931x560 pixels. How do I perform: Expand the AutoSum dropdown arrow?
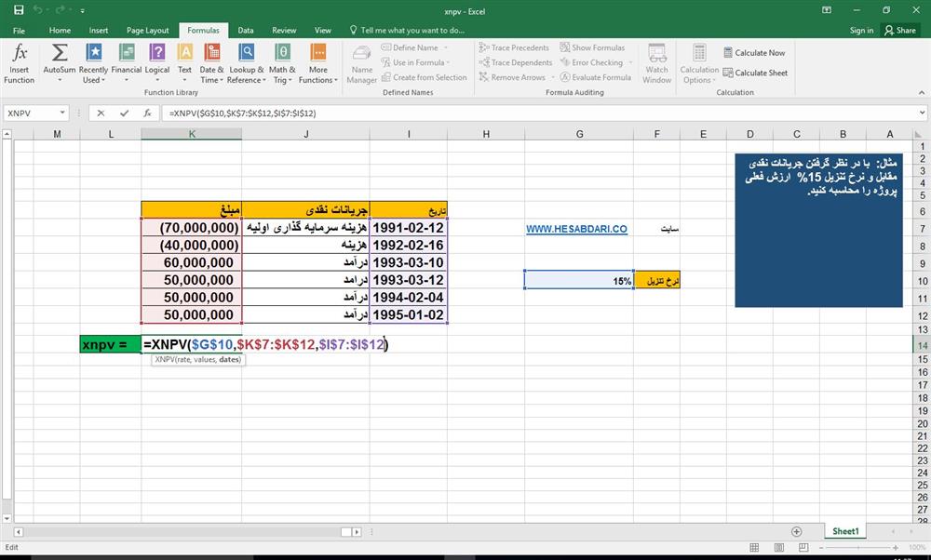click(x=60, y=80)
